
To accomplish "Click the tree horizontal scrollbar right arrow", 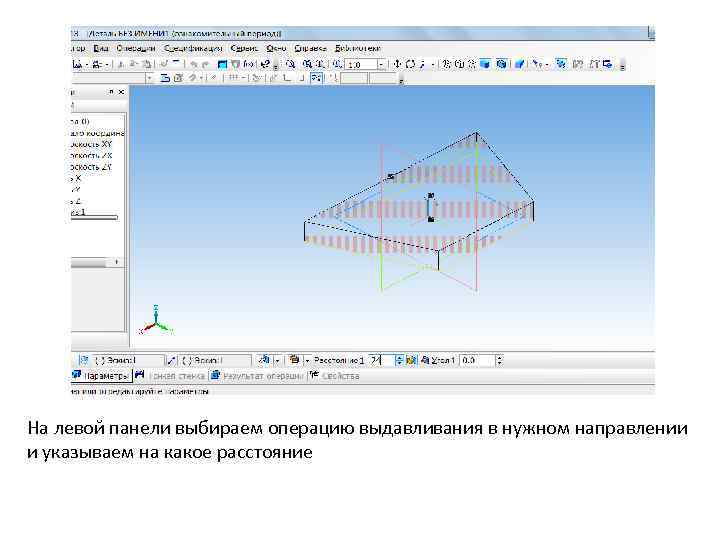I will click(x=117, y=262).
